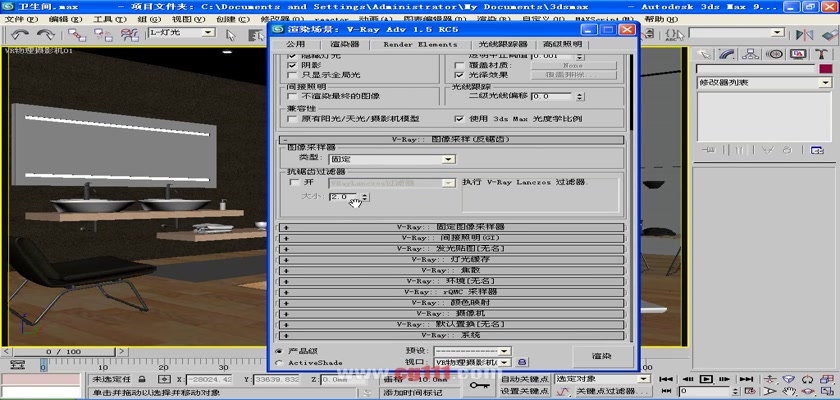The height and width of the screenshot is (400, 840).
Task: Switch to the Render Elements tab
Action: click(420, 44)
